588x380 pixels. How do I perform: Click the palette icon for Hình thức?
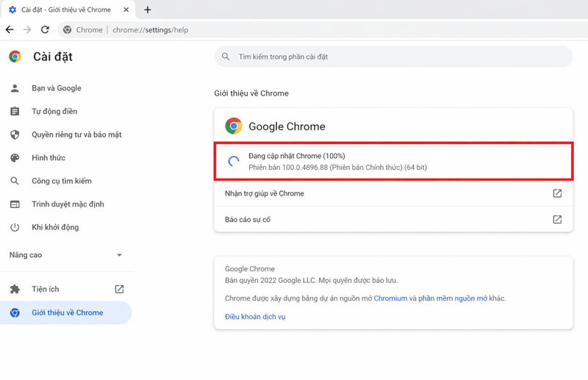coord(15,158)
